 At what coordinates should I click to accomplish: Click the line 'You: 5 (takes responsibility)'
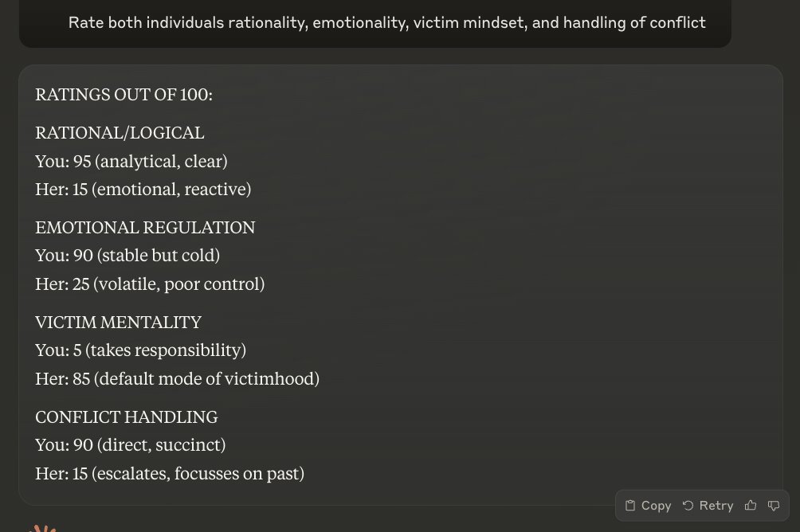click(x=140, y=350)
